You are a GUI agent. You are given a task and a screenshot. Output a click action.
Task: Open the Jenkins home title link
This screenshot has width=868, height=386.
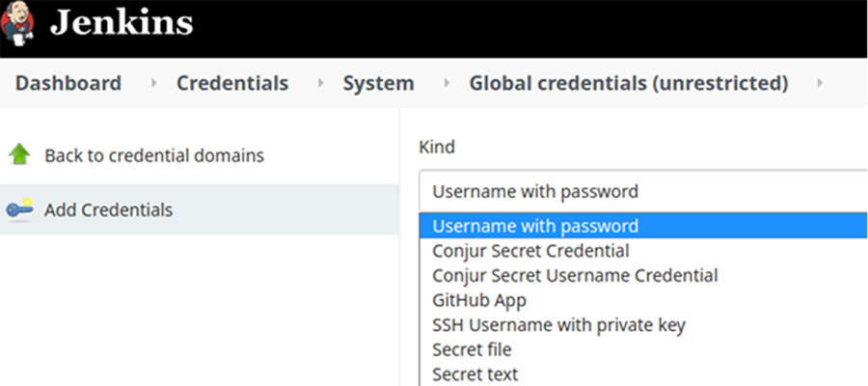[x=122, y=24]
